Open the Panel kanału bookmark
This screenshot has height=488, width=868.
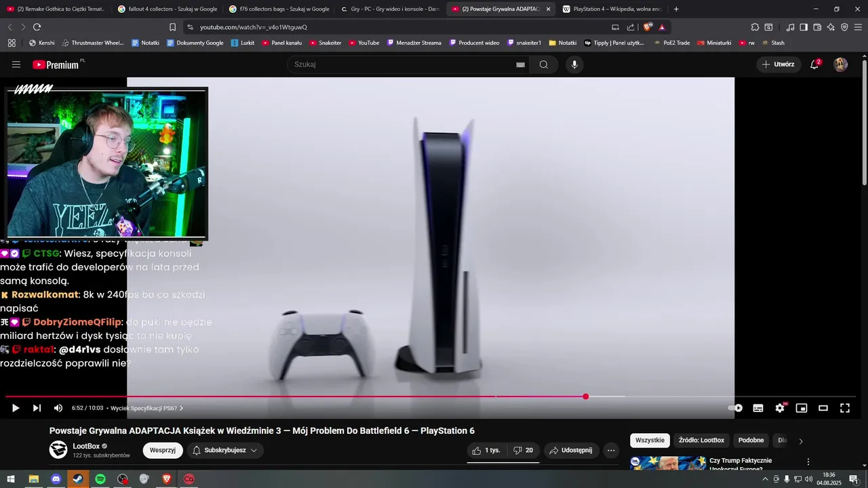[x=281, y=43]
